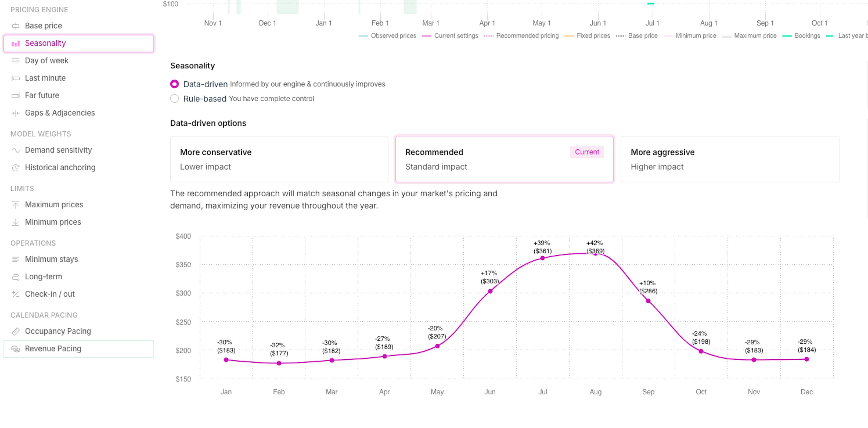Open Gaps & Adjacencies settings
The image size is (868, 428).
pos(78,113)
